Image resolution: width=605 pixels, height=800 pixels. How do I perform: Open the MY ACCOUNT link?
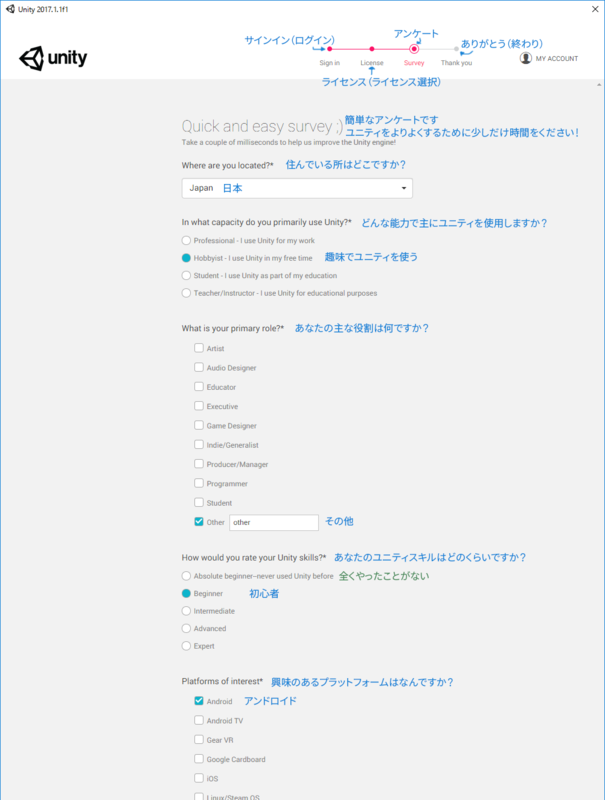tap(557, 59)
